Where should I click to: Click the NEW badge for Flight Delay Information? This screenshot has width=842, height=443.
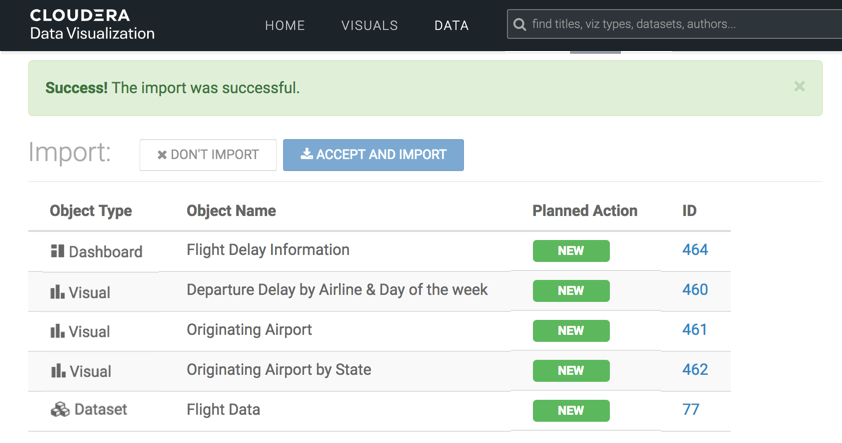coord(570,251)
